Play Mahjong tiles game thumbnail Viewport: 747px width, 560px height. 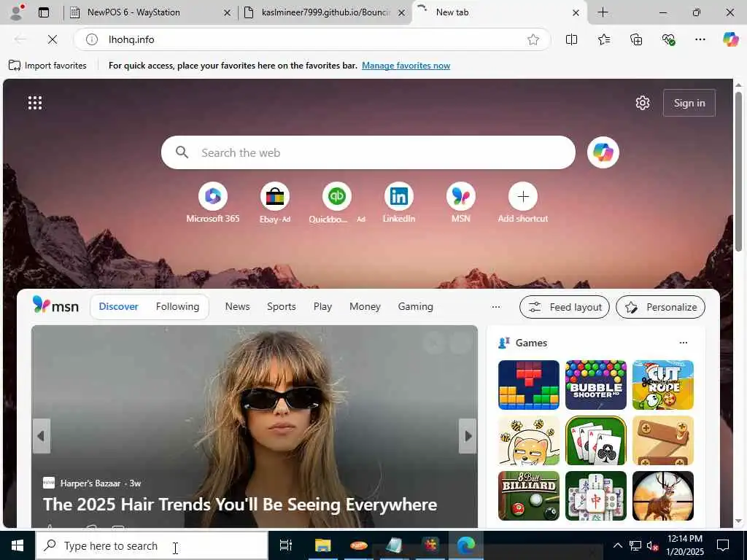point(595,496)
